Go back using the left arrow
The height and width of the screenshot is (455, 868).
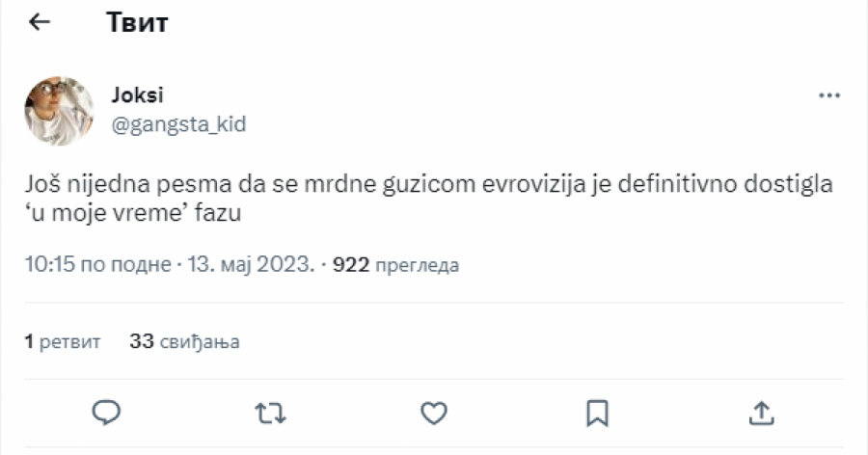(40, 23)
